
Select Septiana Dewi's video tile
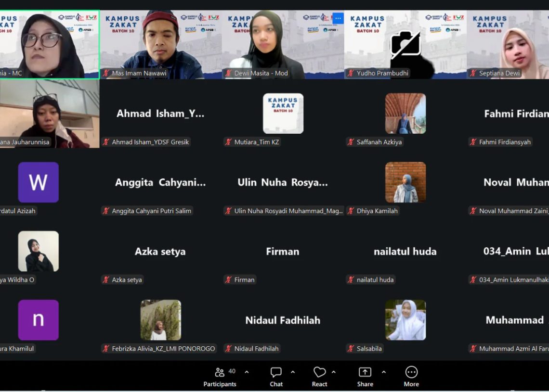pyautogui.click(x=508, y=44)
